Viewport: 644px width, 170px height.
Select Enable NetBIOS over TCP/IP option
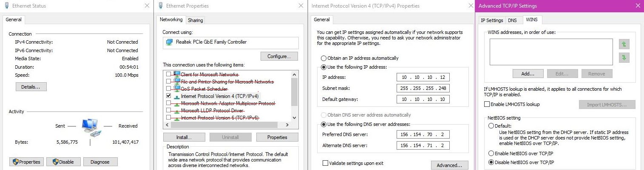[x=491, y=153]
